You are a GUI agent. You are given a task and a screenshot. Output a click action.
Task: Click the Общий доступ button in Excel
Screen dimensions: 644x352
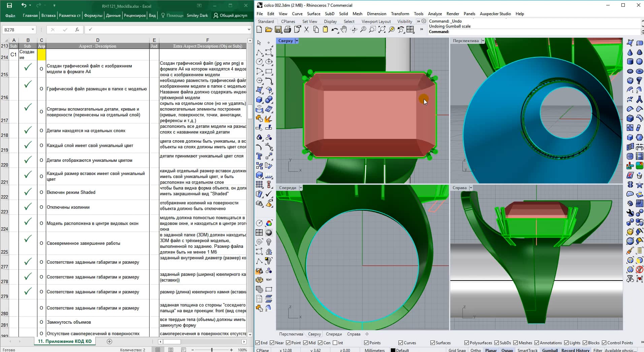pos(231,16)
